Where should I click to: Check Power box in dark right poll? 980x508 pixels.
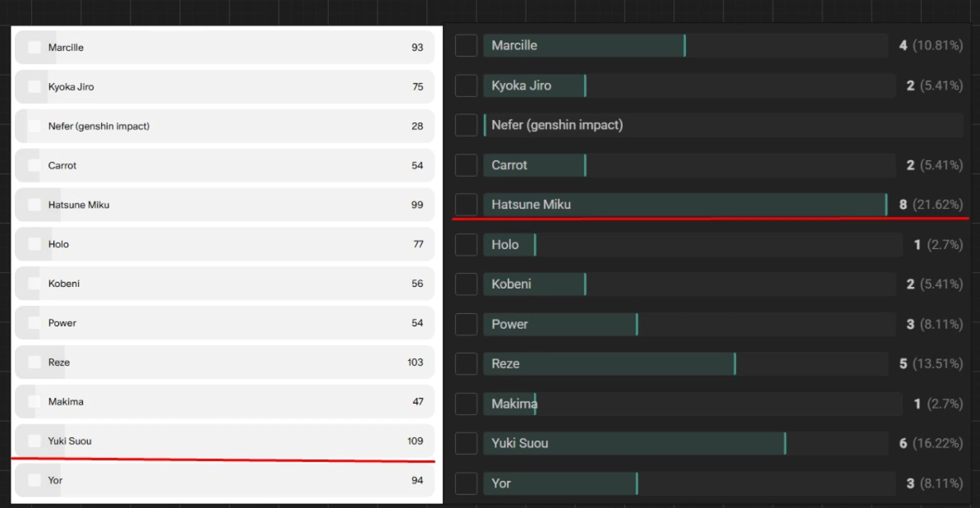click(x=466, y=324)
